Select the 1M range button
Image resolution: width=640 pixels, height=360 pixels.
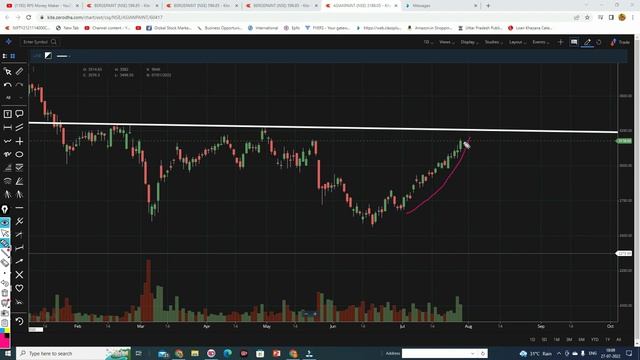pyautogui.click(x=557, y=340)
